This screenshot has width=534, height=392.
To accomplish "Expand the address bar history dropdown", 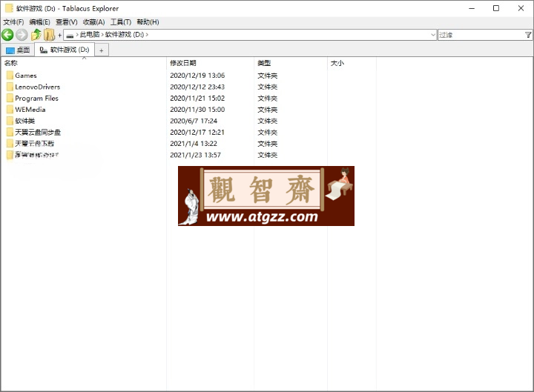I will click(432, 35).
